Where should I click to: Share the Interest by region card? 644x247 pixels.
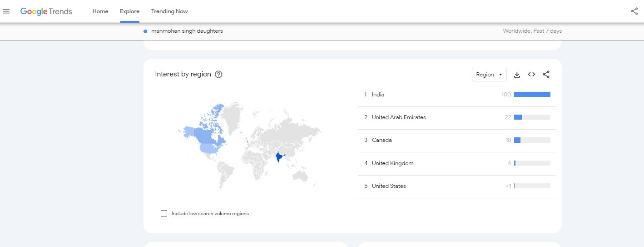[546, 75]
